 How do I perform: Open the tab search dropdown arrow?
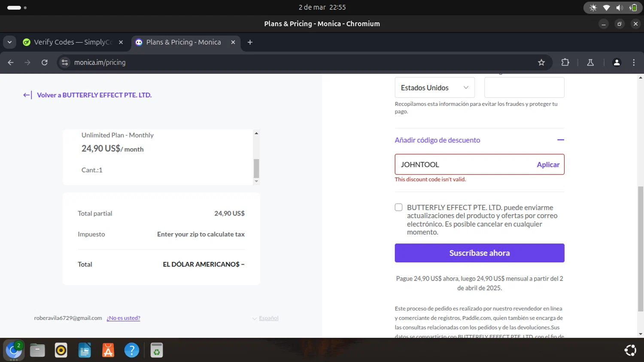[9, 42]
